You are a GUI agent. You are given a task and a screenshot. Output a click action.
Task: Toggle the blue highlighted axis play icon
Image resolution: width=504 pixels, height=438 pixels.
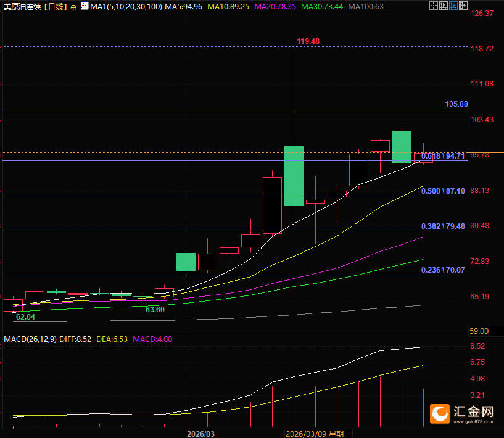(453, 6)
